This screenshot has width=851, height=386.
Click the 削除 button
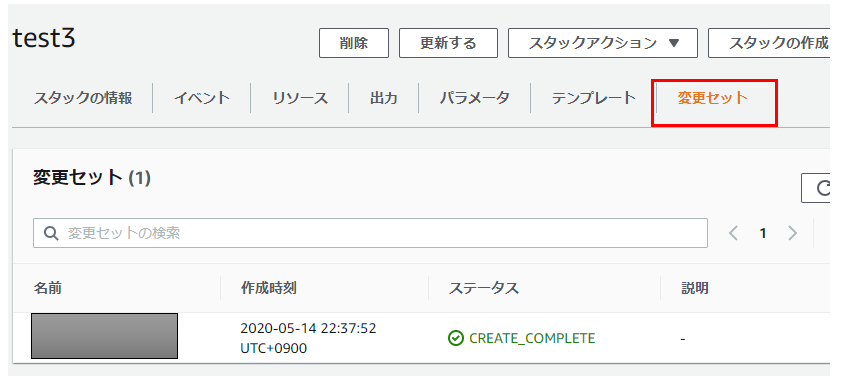354,43
